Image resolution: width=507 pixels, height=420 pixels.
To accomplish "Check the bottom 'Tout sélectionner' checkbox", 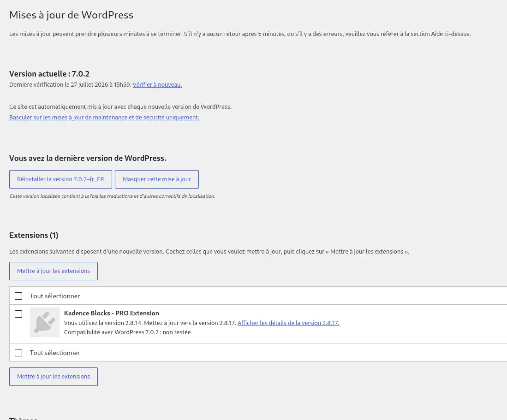I will [18, 353].
